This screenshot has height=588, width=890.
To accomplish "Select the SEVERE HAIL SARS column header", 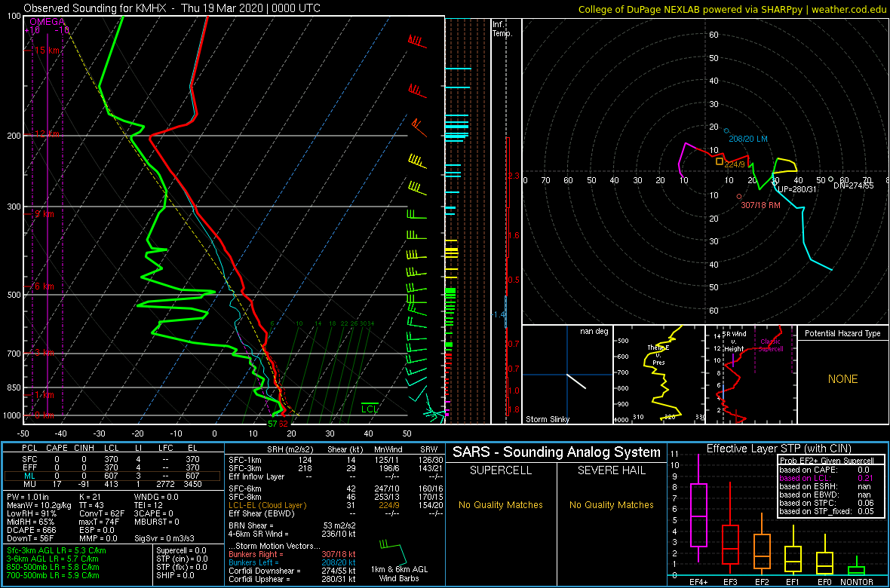I will point(611,470).
